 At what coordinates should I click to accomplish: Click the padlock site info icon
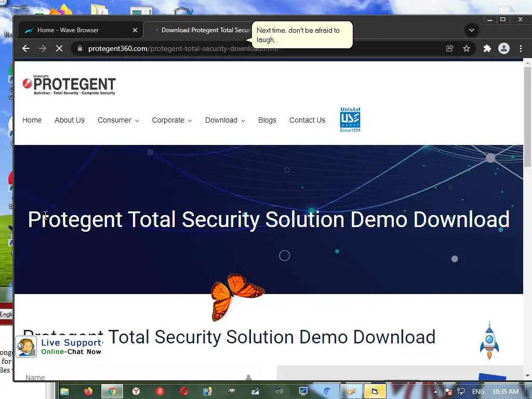(79, 48)
